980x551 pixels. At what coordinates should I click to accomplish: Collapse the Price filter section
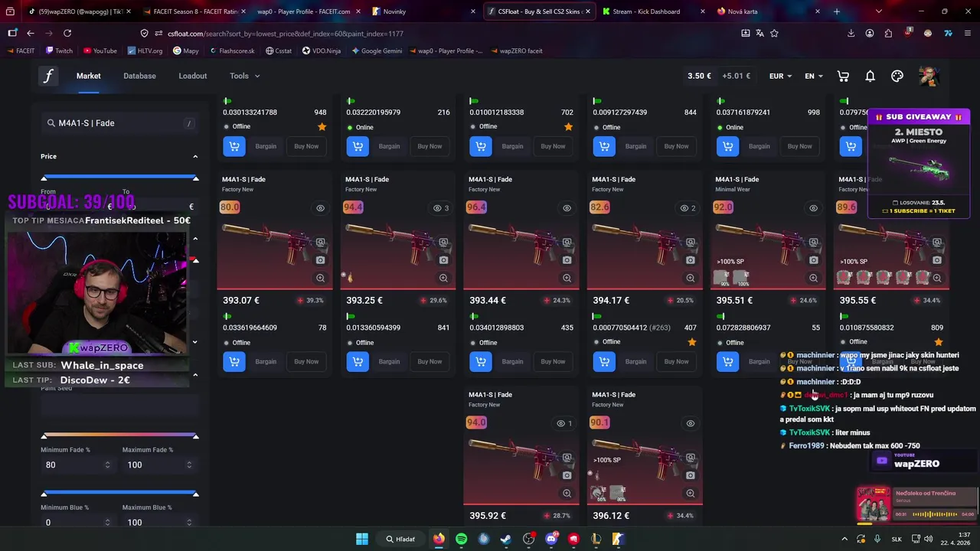pyautogui.click(x=195, y=156)
